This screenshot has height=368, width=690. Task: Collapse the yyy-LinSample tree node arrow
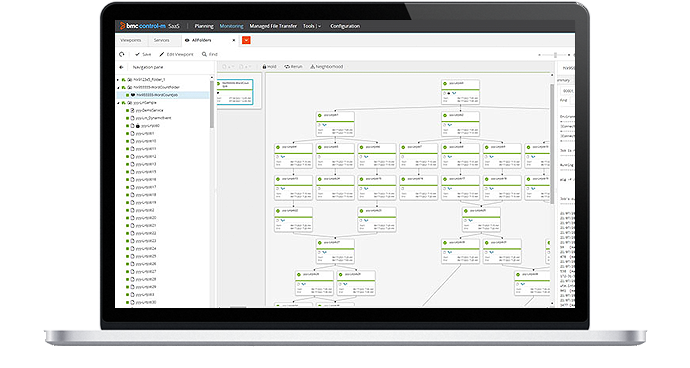click(x=118, y=103)
